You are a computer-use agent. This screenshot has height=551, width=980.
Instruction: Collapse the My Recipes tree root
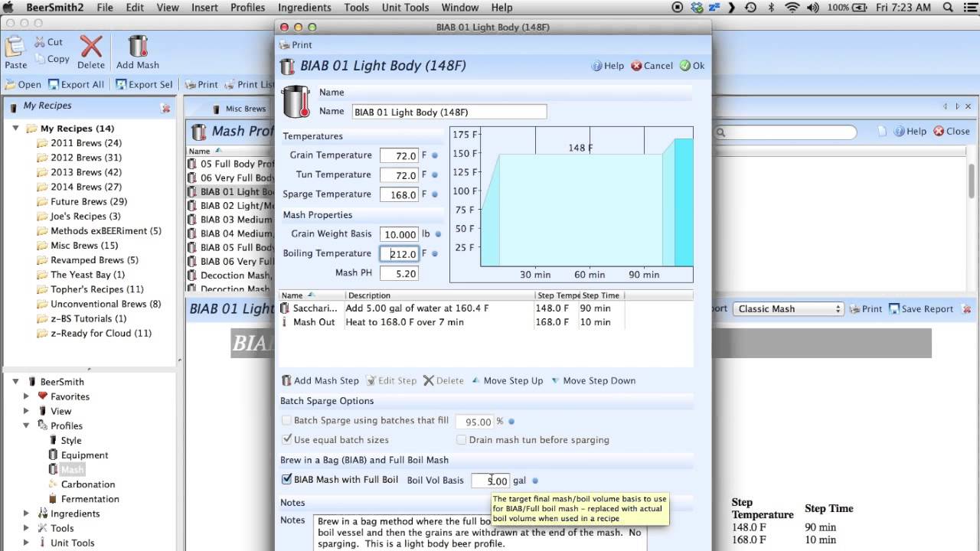15,129
